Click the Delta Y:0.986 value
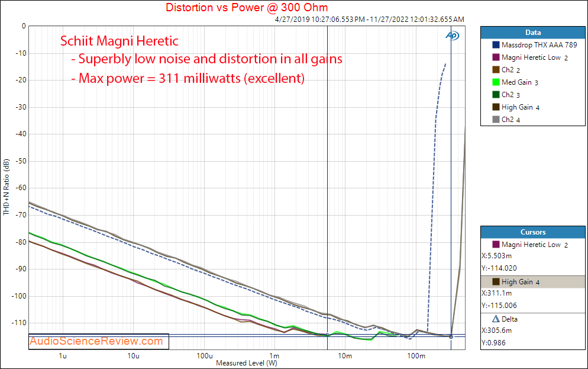This screenshot has width=588, height=369. click(x=493, y=343)
